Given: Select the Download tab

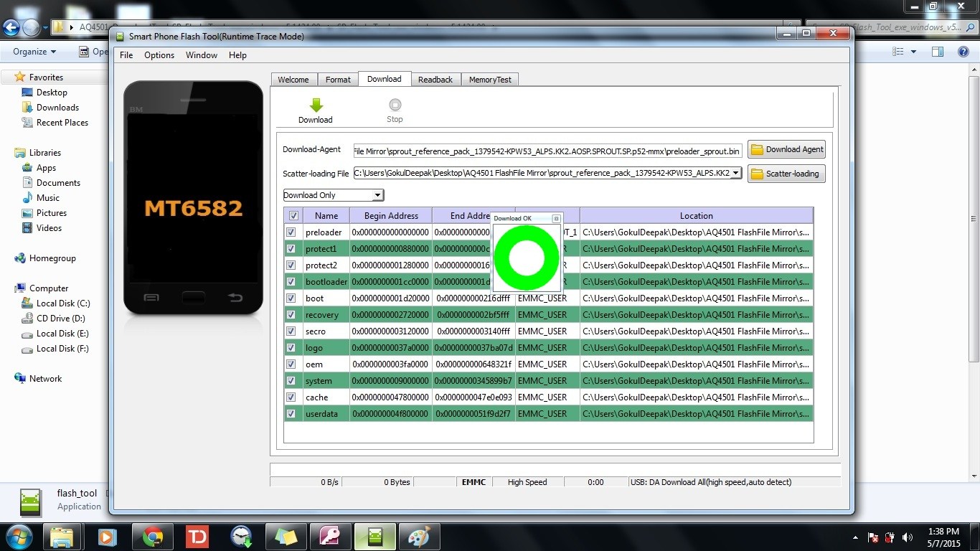Looking at the screenshot, I should [385, 79].
